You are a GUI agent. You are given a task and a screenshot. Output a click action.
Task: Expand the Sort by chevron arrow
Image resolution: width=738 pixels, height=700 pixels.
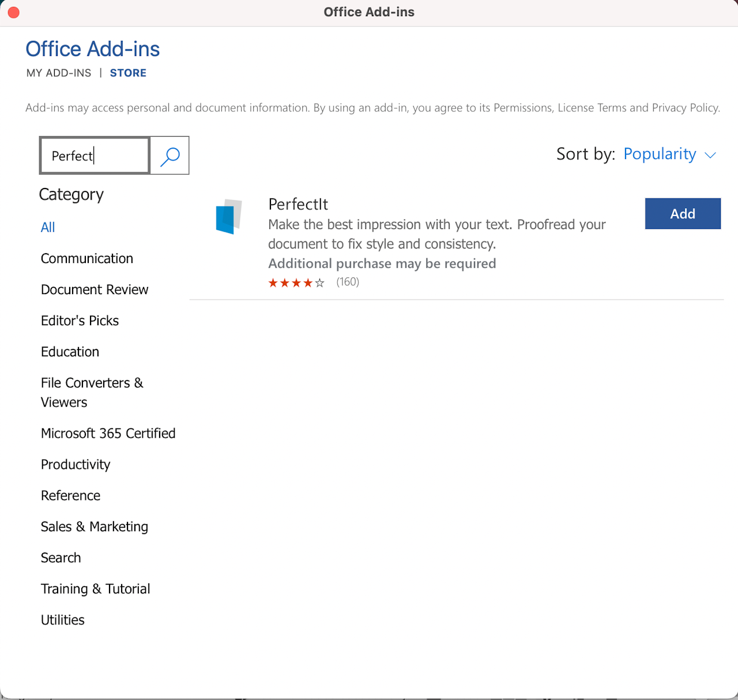click(710, 155)
